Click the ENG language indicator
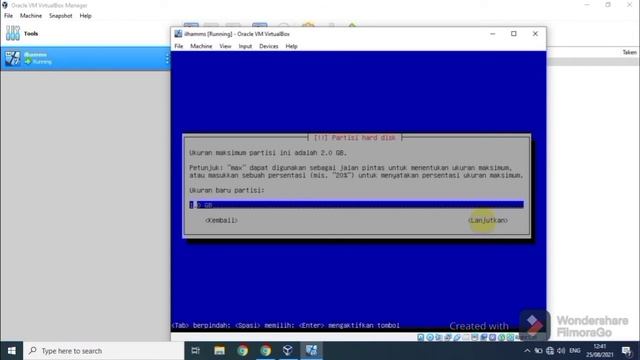Screen dimensions: 640x360 [x=575, y=351]
